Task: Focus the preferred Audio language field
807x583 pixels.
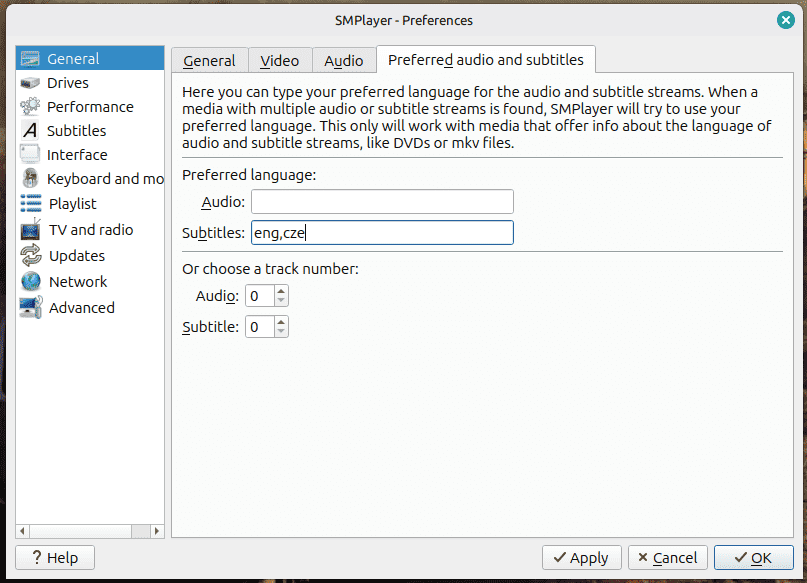Action: coord(382,202)
